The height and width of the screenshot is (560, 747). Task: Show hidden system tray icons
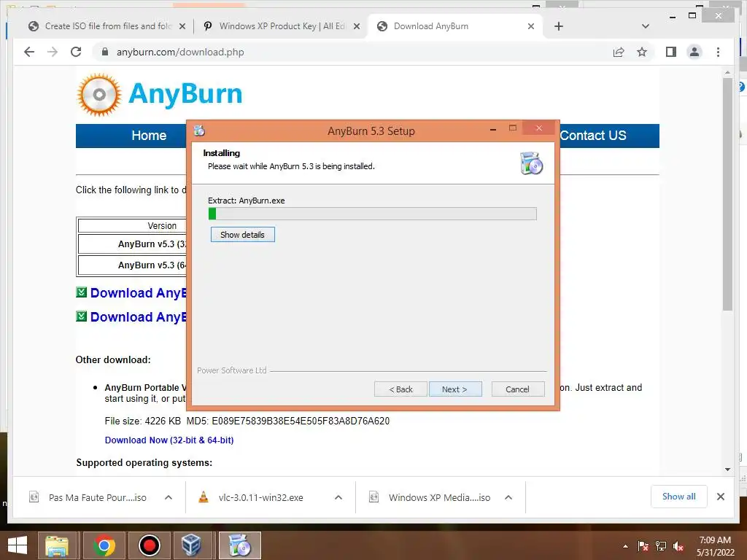pyautogui.click(x=625, y=546)
